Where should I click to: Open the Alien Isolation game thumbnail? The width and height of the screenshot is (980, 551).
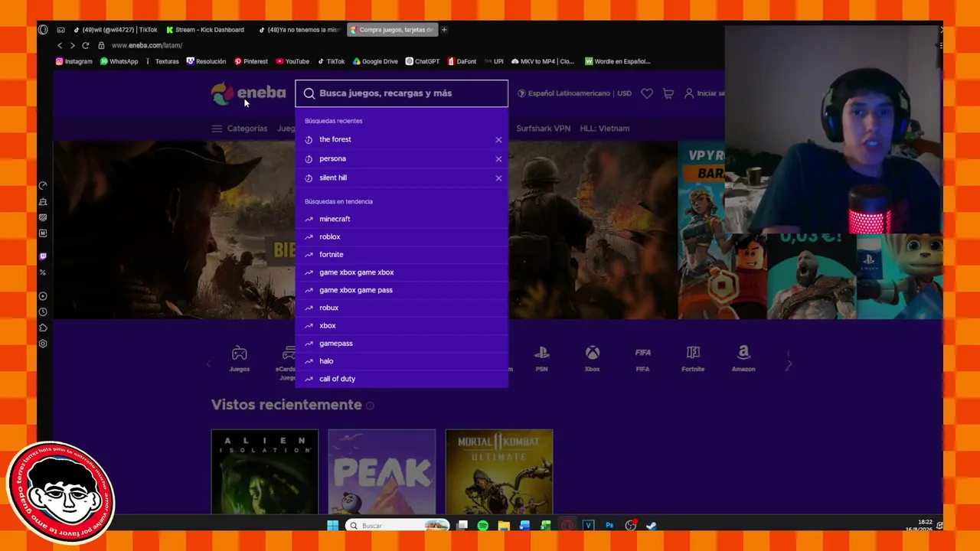(x=265, y=471)
